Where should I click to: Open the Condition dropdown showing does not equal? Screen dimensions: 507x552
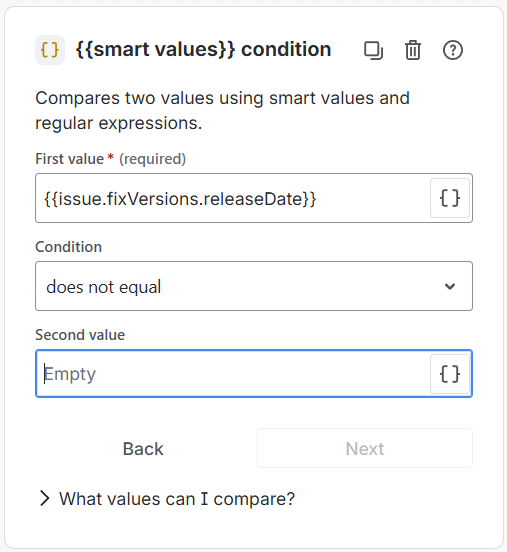click(x=254, y=286)
